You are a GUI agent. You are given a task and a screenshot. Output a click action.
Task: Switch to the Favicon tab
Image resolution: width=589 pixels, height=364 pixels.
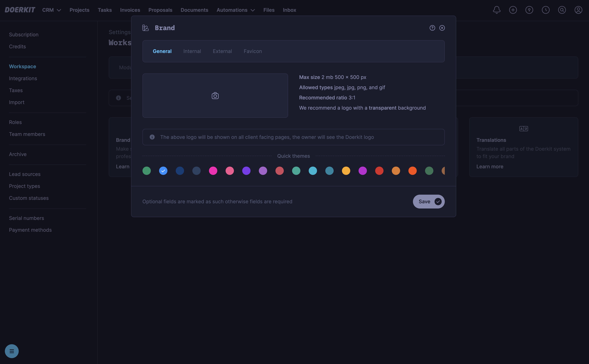tap(252, 51)
